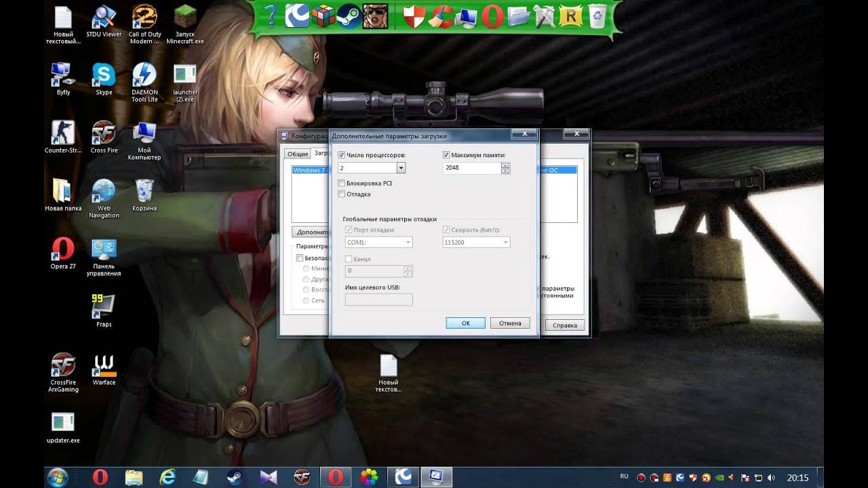Open Opera 27 desktop shortcut

63,253
